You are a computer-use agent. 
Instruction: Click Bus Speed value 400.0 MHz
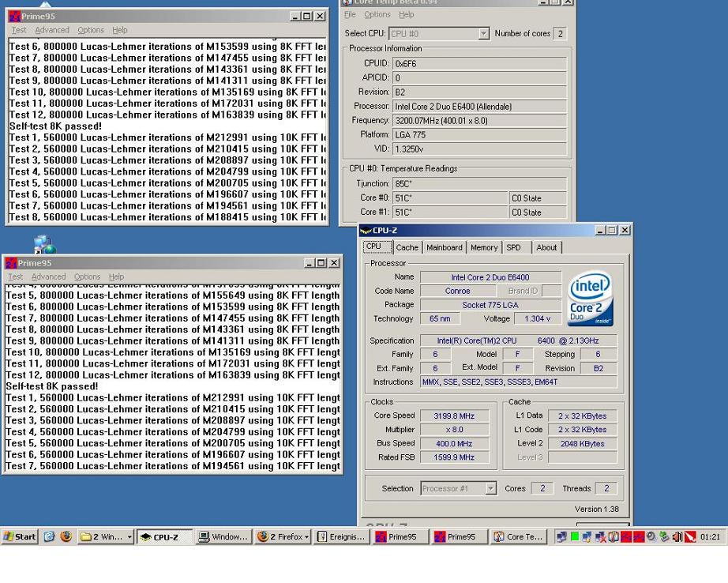[x=454, y=444]
